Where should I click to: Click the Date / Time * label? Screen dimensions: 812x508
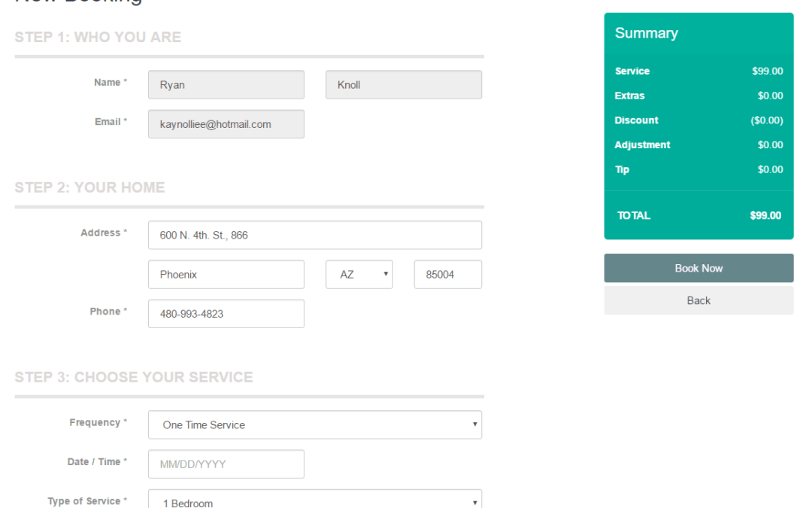97,462
